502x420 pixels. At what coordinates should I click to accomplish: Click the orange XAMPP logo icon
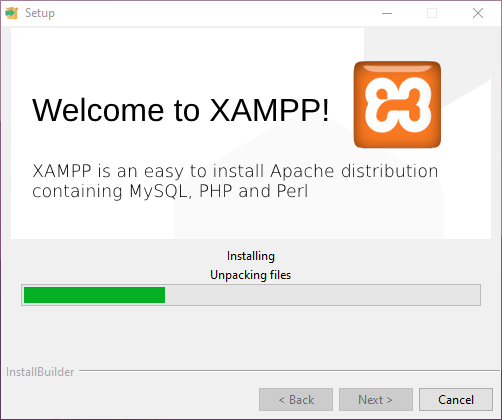tap(397, 105)
